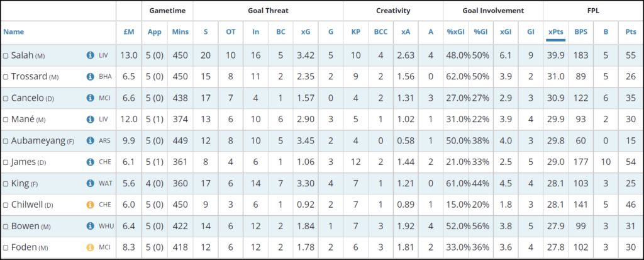Click the orange info icon beside Foden
The width and height of the screenshot is (644, 260).
pyautogui.click(x=90, y=248)
